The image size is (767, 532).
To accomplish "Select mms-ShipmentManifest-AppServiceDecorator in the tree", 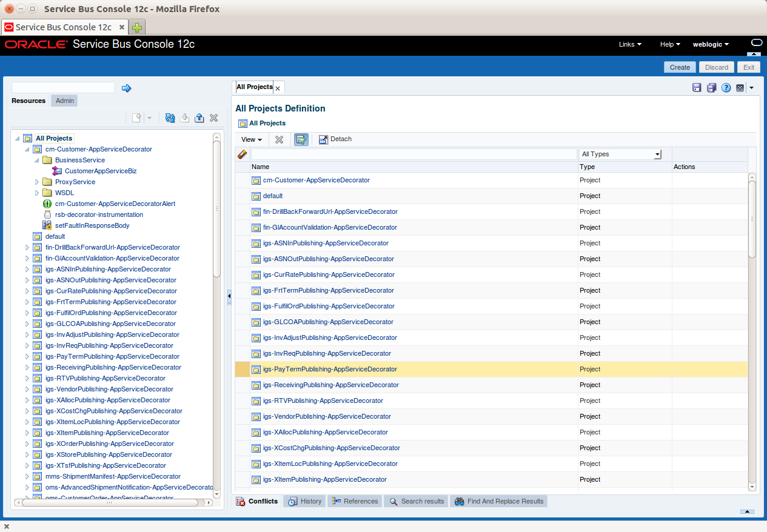I will 113,476.
